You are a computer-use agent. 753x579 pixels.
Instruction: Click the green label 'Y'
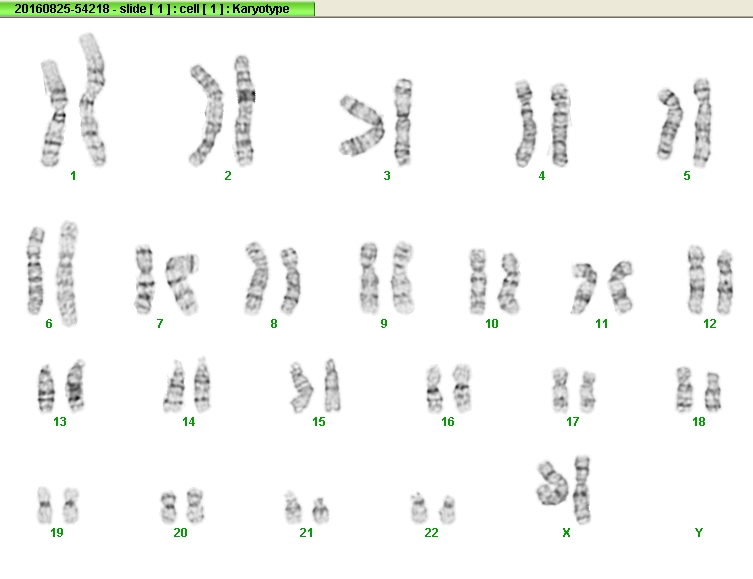[x=699, y=532]
